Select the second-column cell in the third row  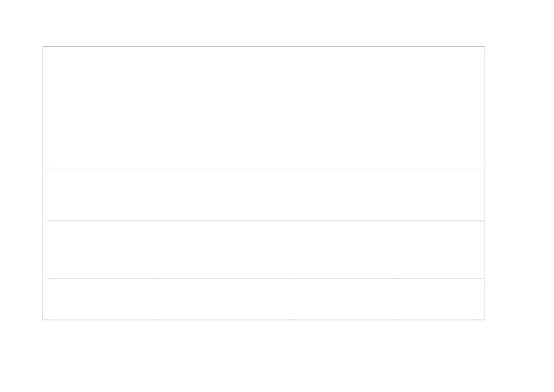click(x=221, y=249)
